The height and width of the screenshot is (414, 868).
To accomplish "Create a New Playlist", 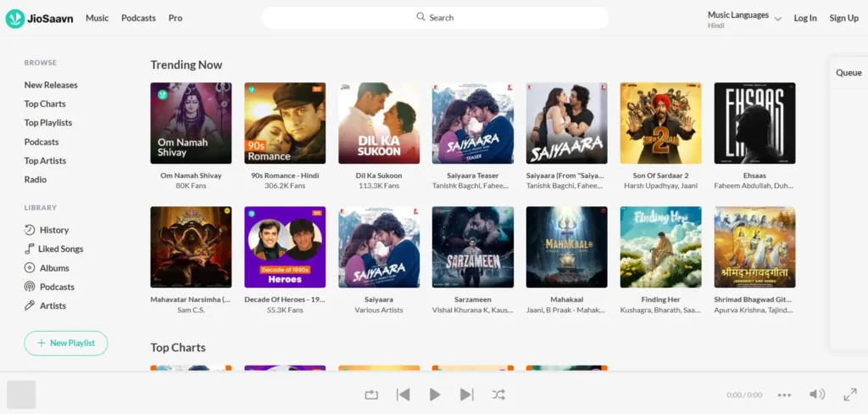I will point(66,343).
